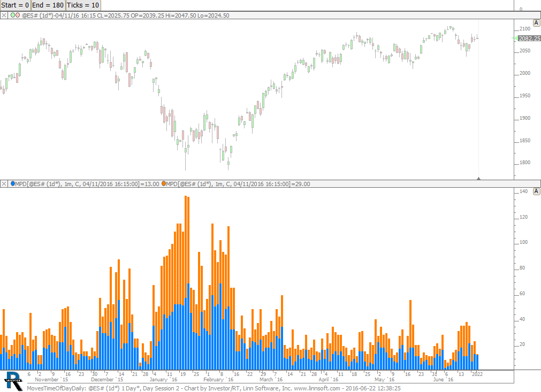The width and height of the screenshot is (541, 392).
Task: Click January '16 on the time axis
Action: coord(163,380)
